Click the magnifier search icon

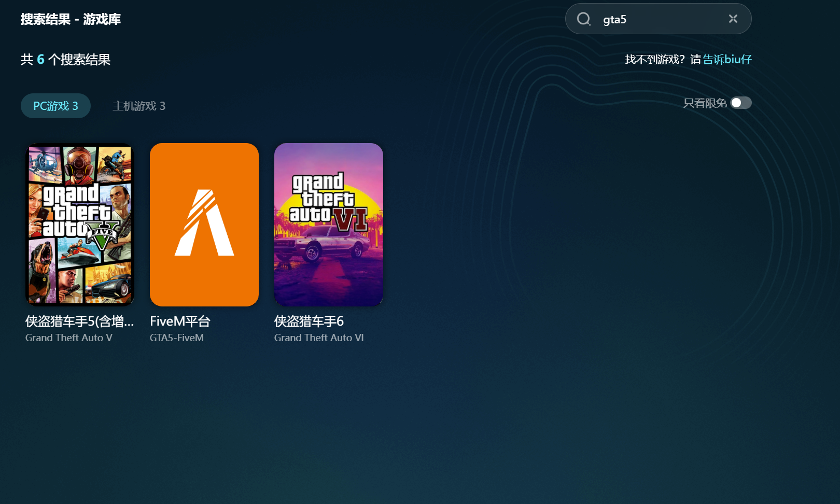pos(584,19)
